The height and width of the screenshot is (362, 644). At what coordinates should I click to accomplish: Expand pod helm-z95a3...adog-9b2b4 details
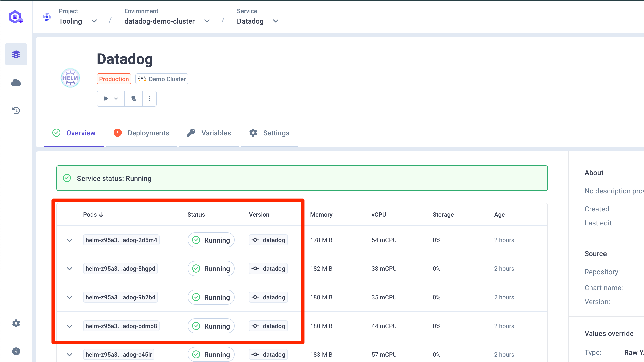pos(69,297)
